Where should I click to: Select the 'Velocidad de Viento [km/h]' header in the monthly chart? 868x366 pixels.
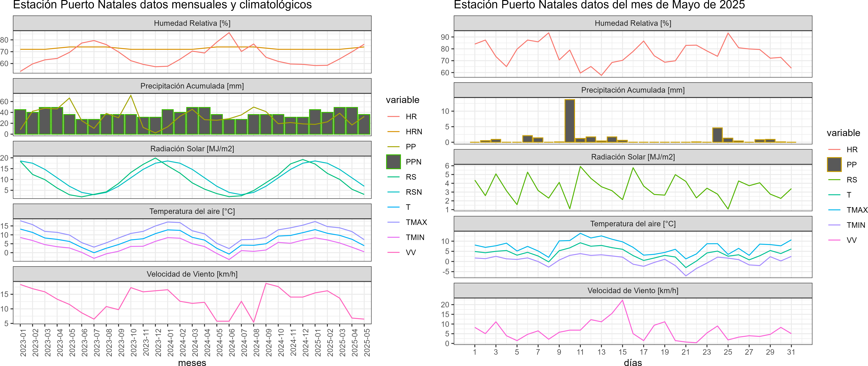tap(192, 274)
